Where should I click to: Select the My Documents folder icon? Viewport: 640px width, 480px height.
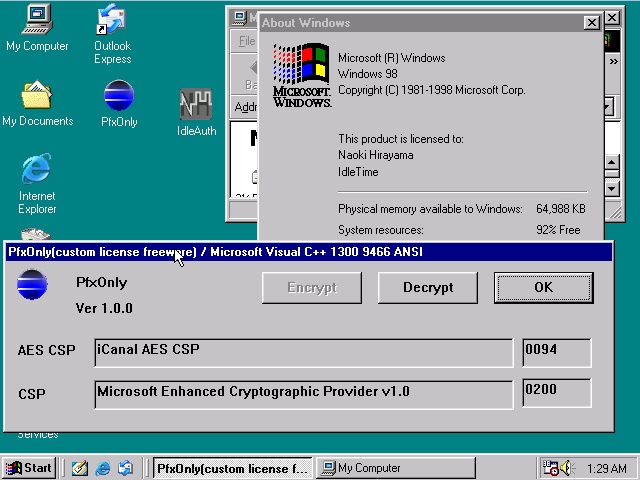pos(37,104)
